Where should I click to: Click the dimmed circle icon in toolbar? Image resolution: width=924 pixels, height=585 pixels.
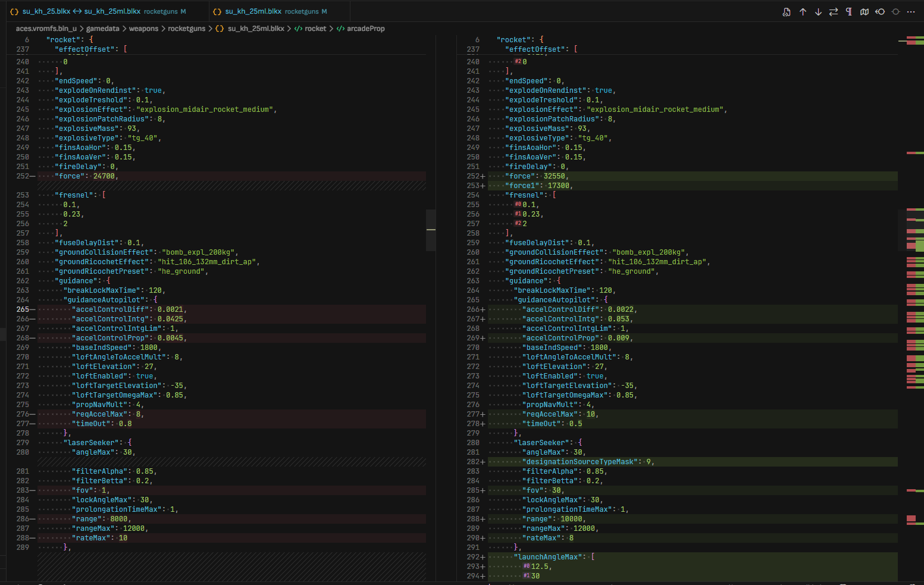895,12
